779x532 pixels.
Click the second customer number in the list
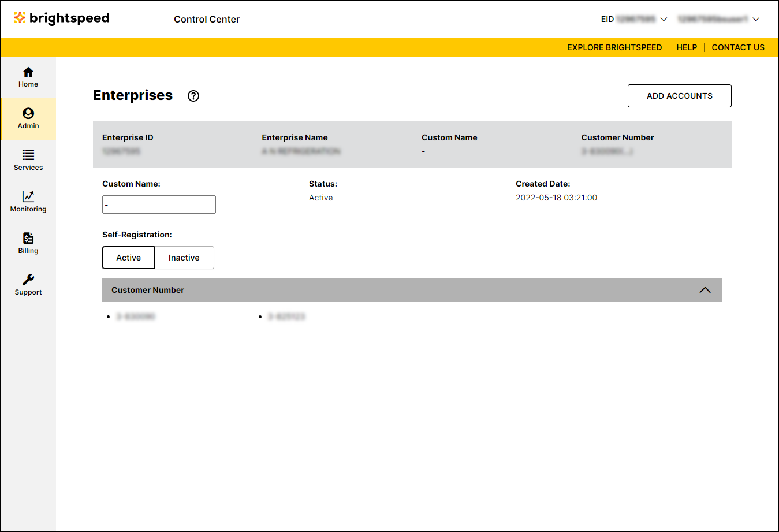point(286,317)
